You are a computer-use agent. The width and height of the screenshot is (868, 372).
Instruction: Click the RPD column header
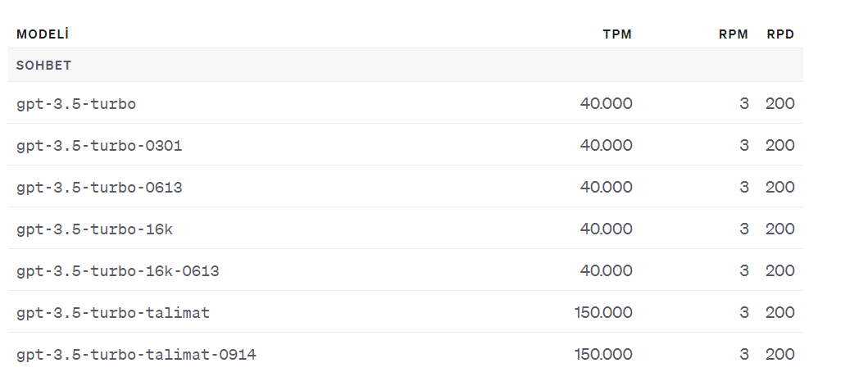pyautogui.click(x=780, y=34)
